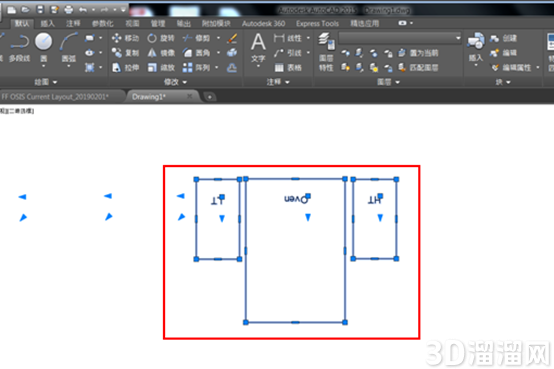Select the Erase tool icon
Viewport: 554px width, 369px height.
232,38
